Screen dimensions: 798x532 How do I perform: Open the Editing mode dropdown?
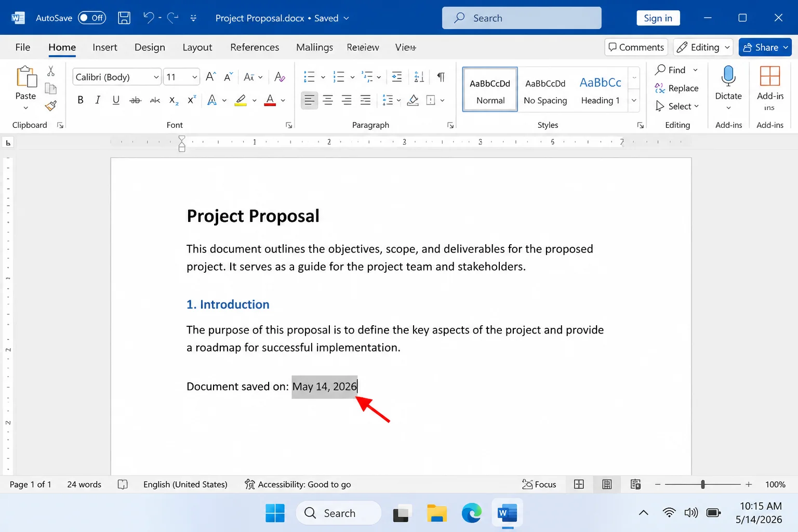click(704, 47)
